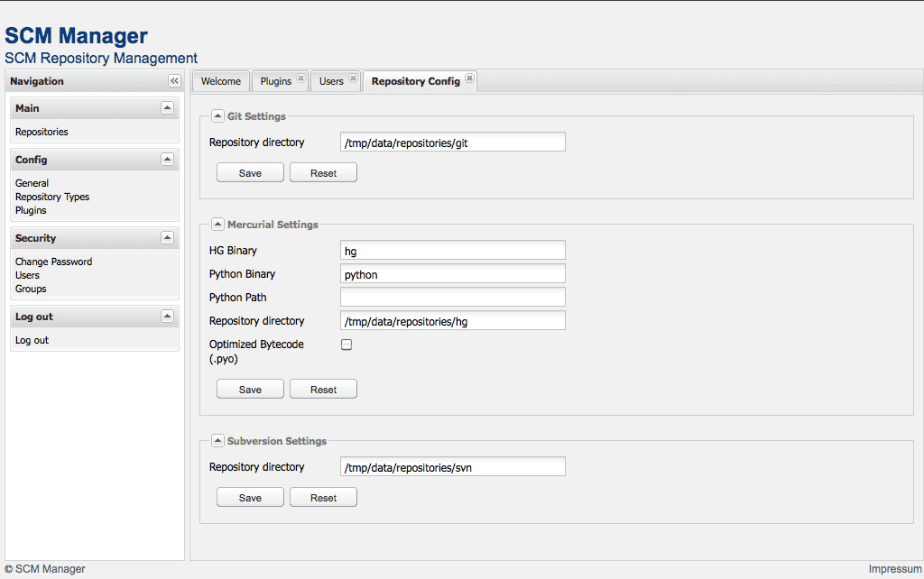Collapse the Mercurial Settings section

217,224
